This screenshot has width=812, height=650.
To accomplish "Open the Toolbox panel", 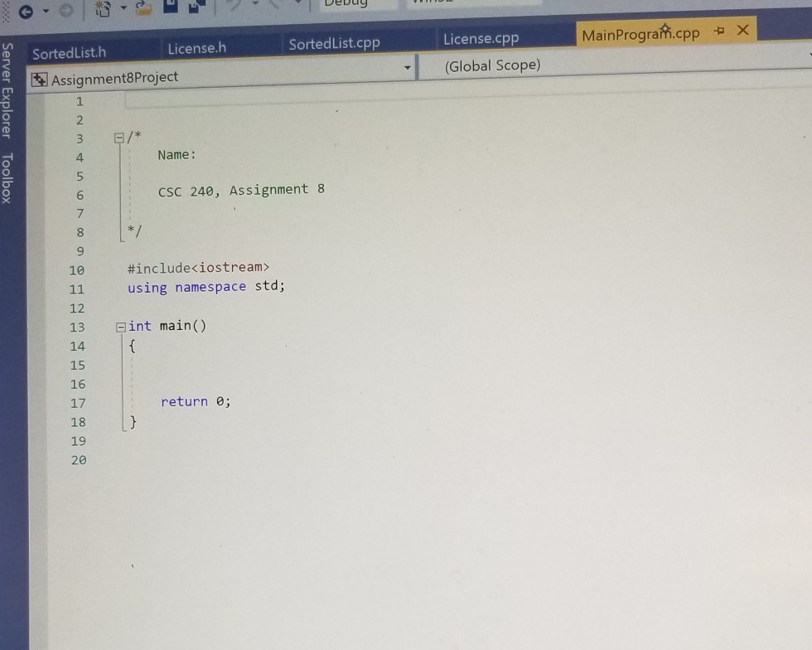I will click(x=8, y=178).
